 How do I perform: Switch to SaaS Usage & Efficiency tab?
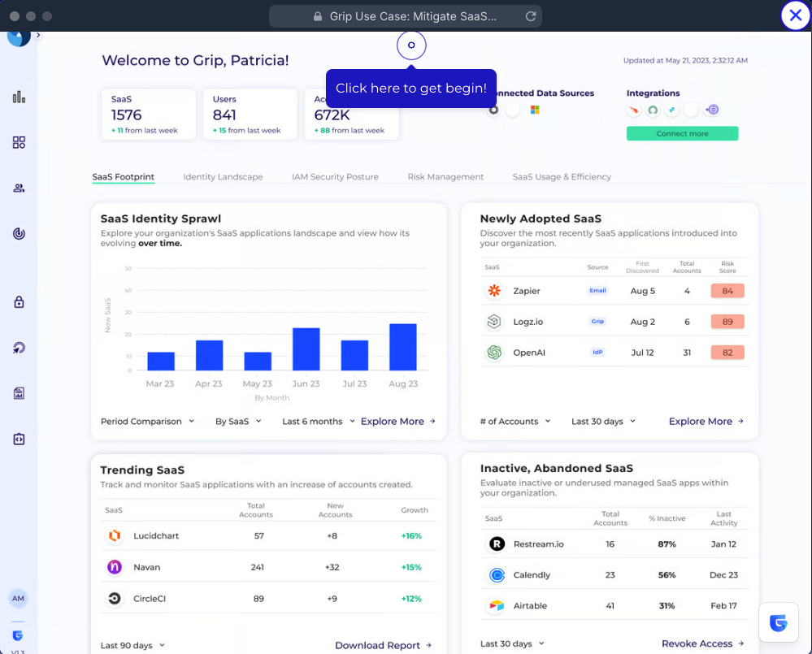(562, 177)
